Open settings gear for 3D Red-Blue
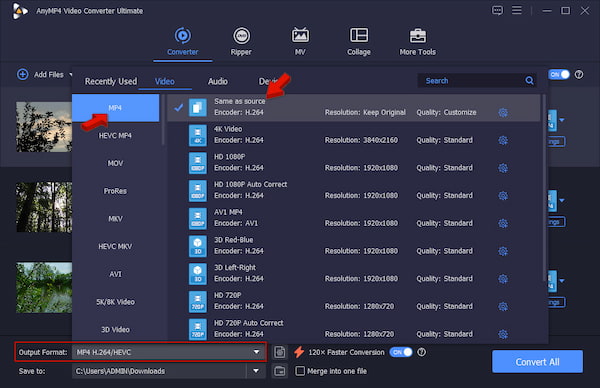Screen dimensions: 600x388 point(503,251)
